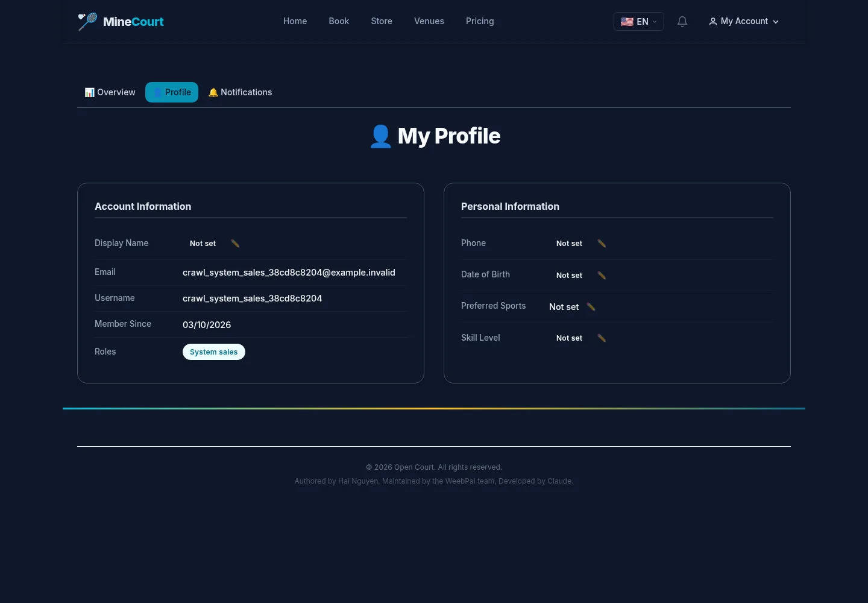Open the EN language dropdown
Screen dimensions: 868x603
click(x=639, y=22)
